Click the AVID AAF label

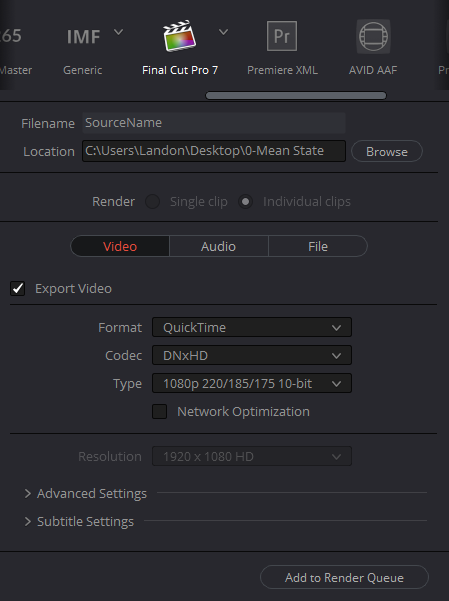[x=373, y=70]
